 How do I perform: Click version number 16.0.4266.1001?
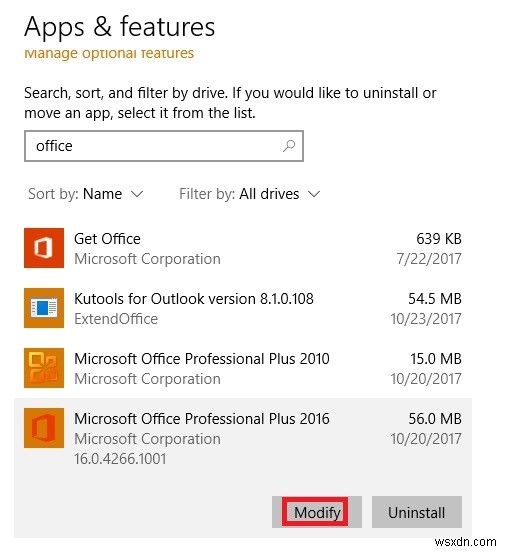pyautogui.click(x=120, y=459)
